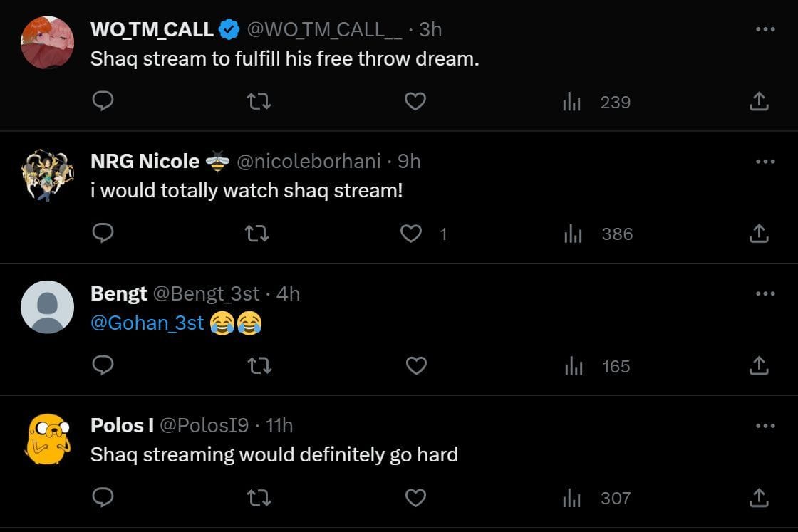Open NRG Nicole's profile name link
The width and height of the screenshot is (798, 532).
click(x=145, y=162)
